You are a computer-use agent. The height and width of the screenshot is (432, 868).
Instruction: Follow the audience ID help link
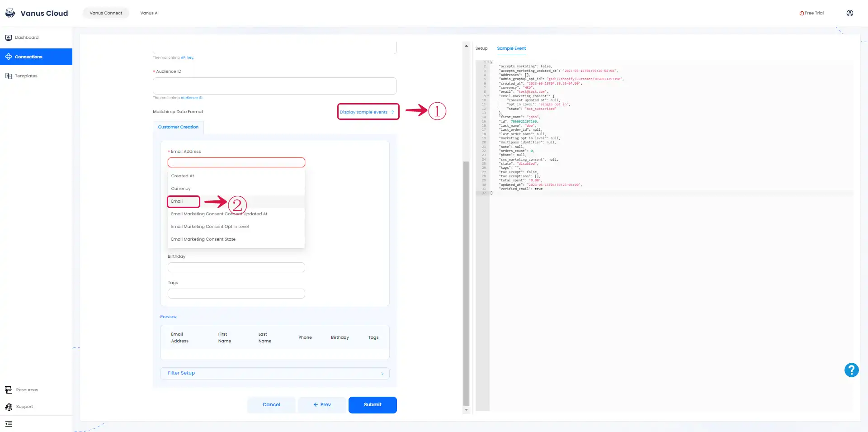(x=192, y=98)
